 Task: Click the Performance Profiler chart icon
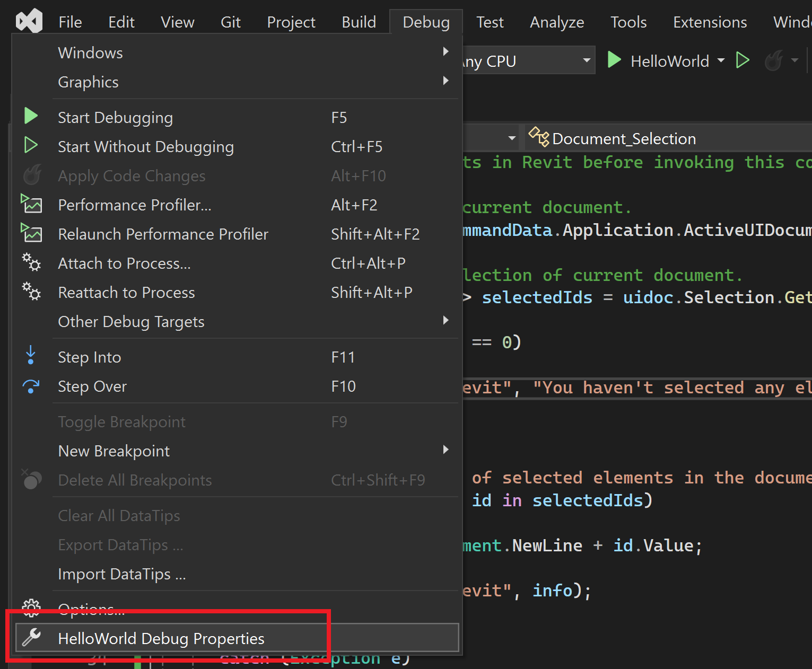tap(31, 204)
